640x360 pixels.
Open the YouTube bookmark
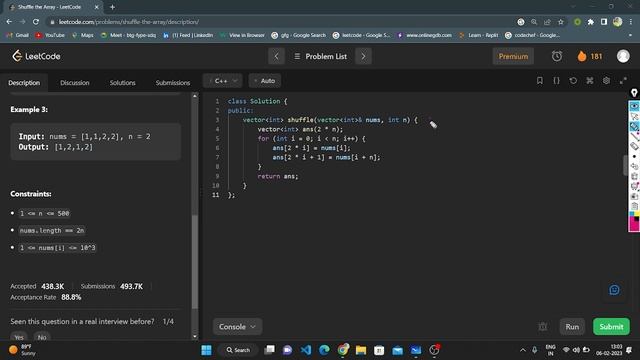click(x=50, y=35)
